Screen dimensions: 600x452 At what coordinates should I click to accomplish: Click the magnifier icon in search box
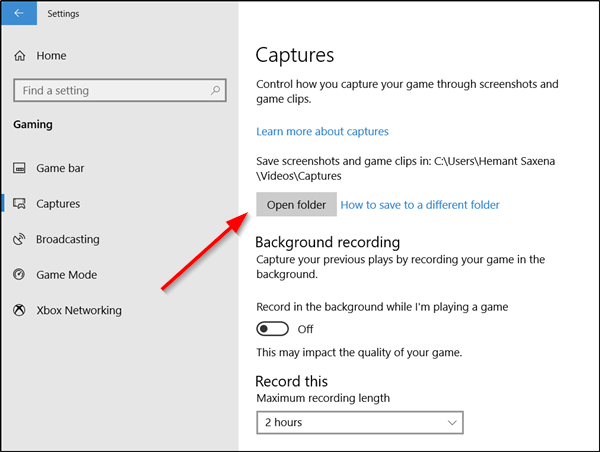tap(215, 91)
